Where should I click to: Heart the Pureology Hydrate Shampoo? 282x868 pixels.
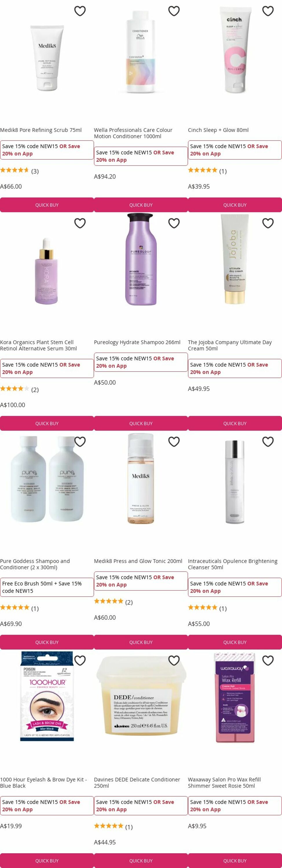click(x=174, y=223)
